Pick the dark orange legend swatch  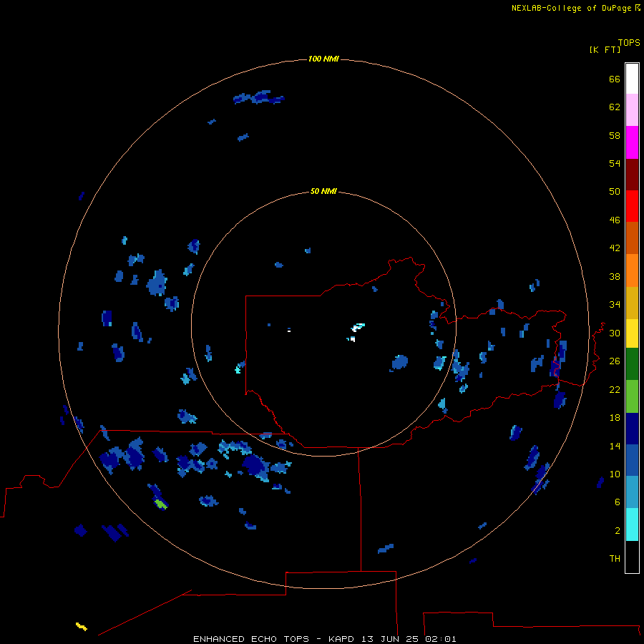point(632,238)
